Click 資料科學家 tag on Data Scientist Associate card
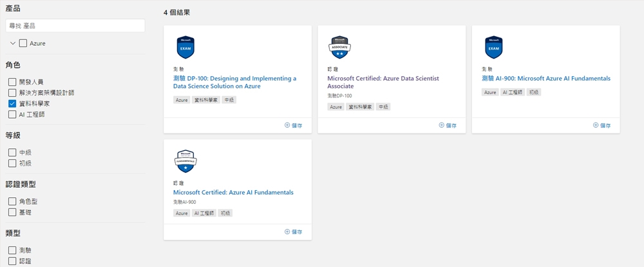This screenshot has width=644, height=267. click(360, 107)
